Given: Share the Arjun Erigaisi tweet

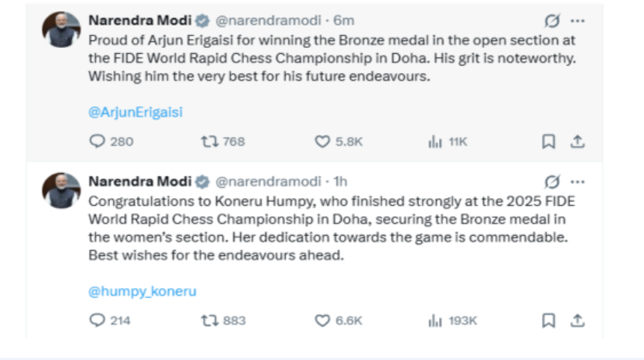Looking at the screenshot, I should 577,141.
